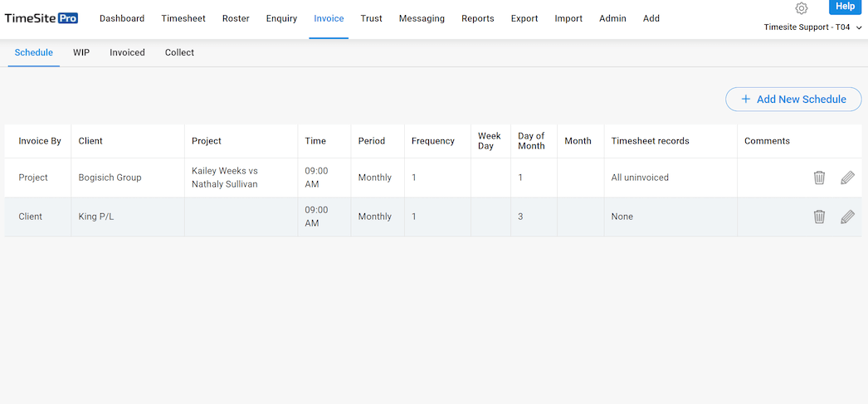Switch to the WIP tab
868x404 pixels.
pyautogui.click(x=81, y=52)
